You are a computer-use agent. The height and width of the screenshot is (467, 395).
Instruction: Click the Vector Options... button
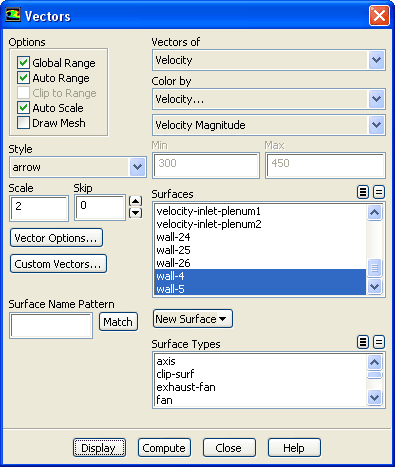(x=56, y=238)
